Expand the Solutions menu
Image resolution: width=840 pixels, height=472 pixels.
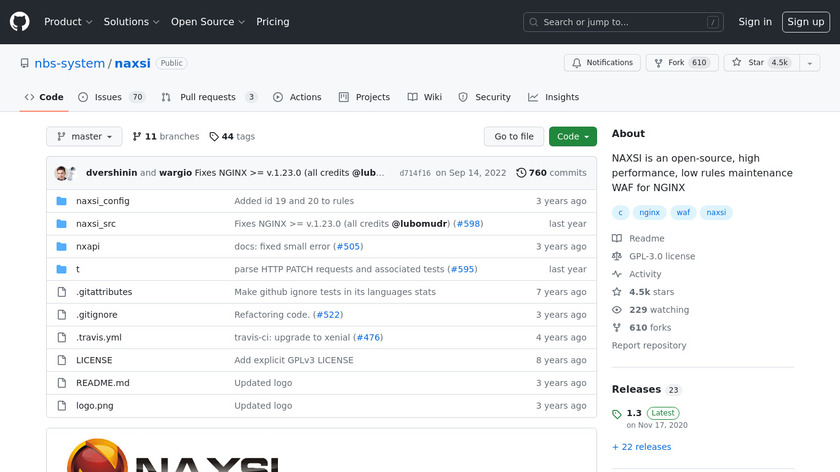(131, 22)
